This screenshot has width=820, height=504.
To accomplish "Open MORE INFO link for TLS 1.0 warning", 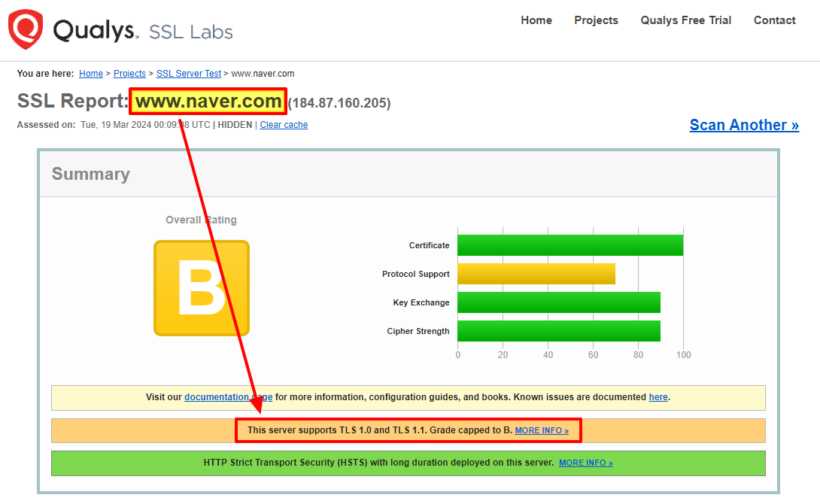I will (542, 431).
